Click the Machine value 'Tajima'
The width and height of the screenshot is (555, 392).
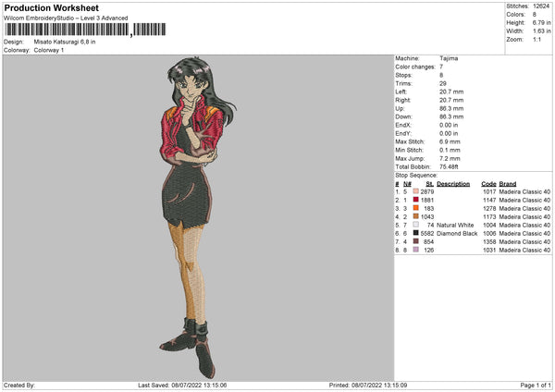tap(449, 58)
